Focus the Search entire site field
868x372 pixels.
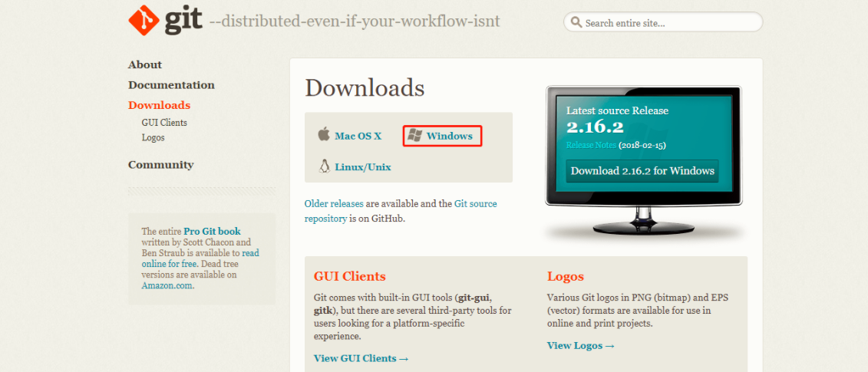coord(663,22)
